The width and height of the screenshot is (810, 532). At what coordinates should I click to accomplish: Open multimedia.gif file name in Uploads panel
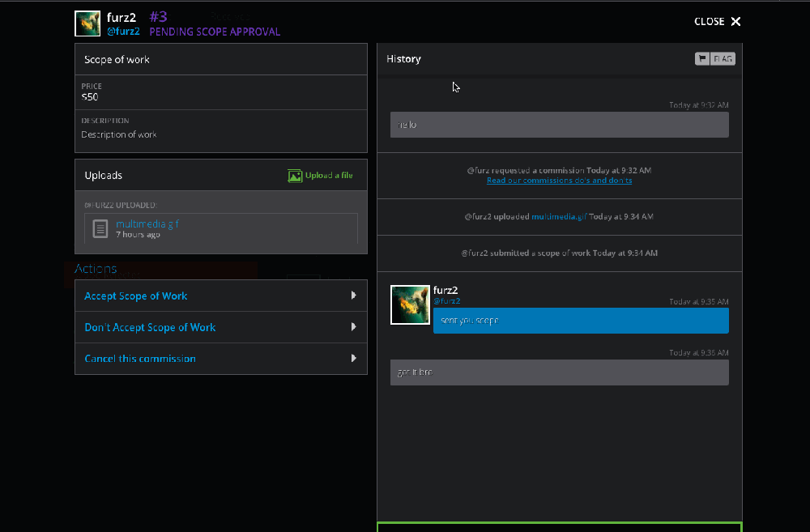(x=147, y=224)
